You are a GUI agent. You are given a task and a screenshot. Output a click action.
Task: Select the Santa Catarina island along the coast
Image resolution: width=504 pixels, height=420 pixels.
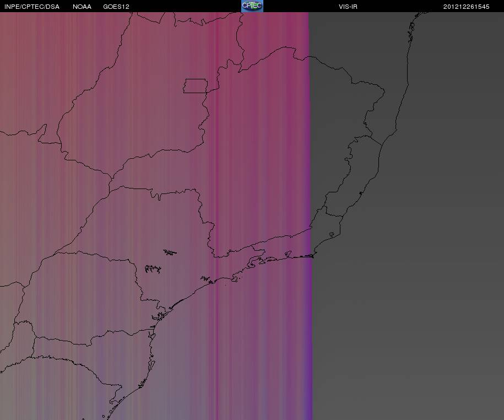point(151,365)
